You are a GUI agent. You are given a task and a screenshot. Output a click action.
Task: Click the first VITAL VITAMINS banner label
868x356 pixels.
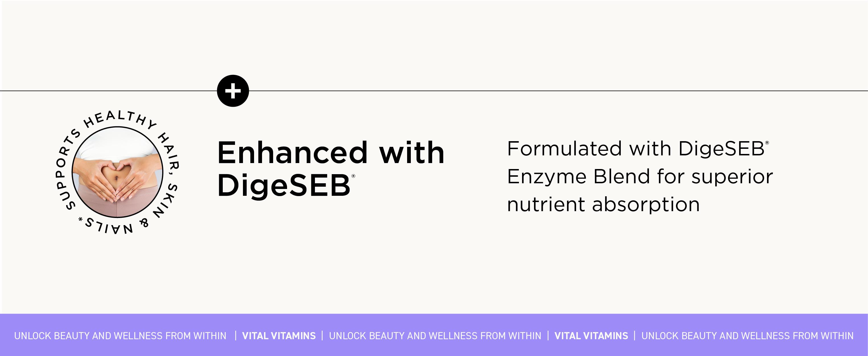point(279,336)
